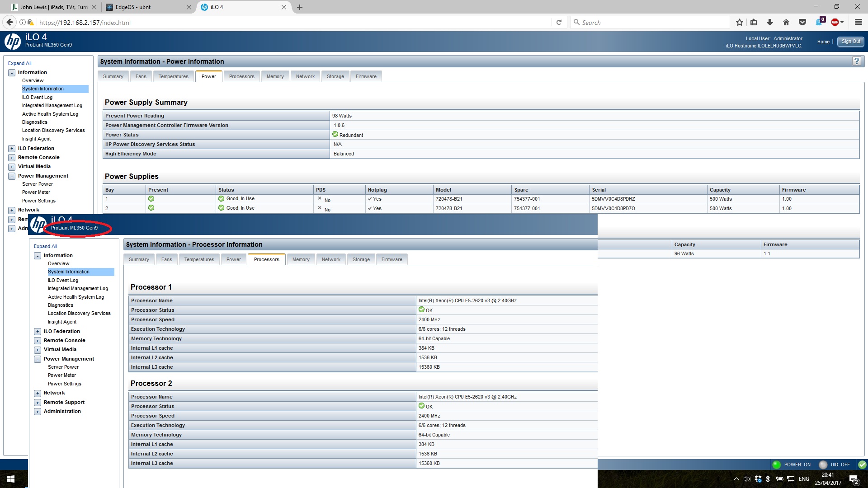This screenshot has width=868, height=488.
Task: Open the help question mark icon
Action: click(x=856, y=61)
